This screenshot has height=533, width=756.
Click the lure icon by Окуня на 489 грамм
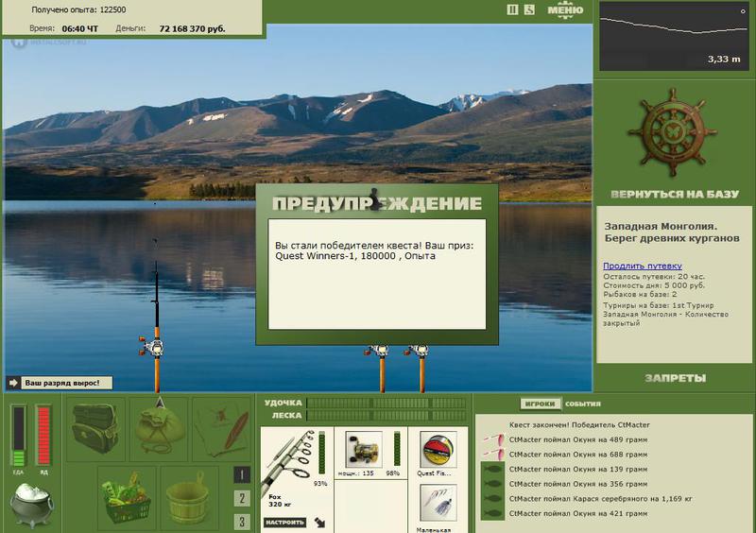point(492,439)
